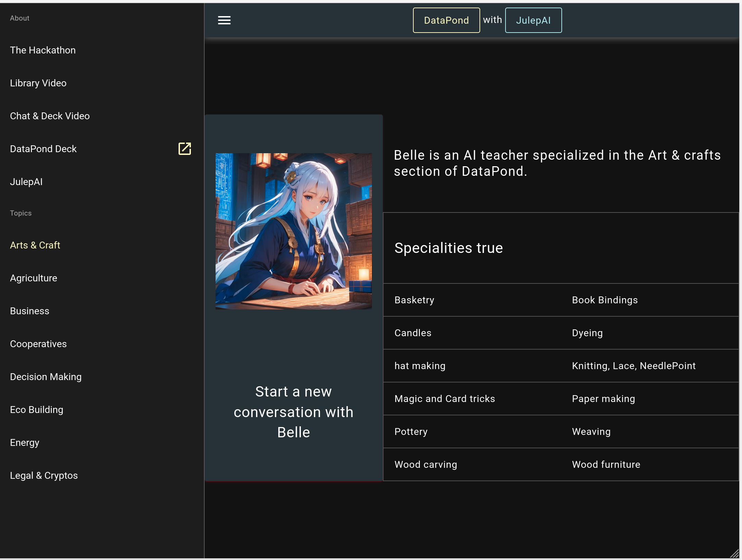The height and width of the screenshot is (560, 742).
Task: Open DataPond Deck external link icon
Action: pos(185,149)
